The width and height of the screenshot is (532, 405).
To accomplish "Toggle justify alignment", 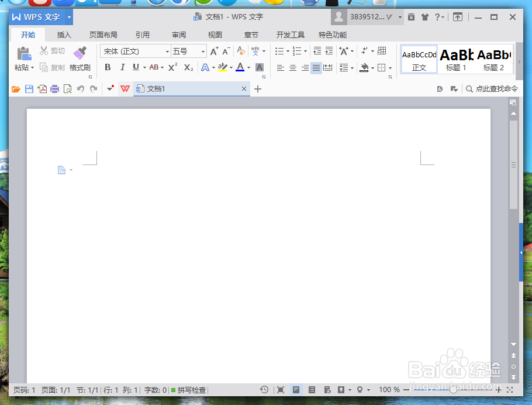I will (316, 68).
